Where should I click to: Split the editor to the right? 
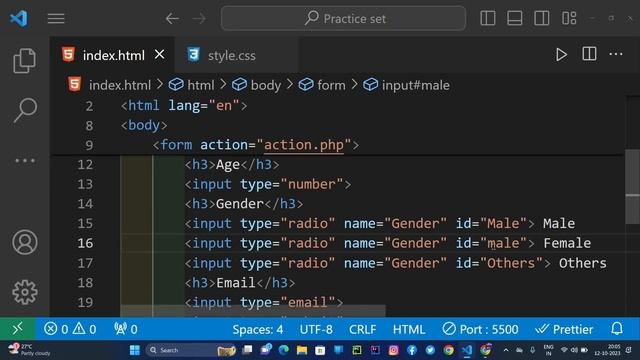[589, 54]
